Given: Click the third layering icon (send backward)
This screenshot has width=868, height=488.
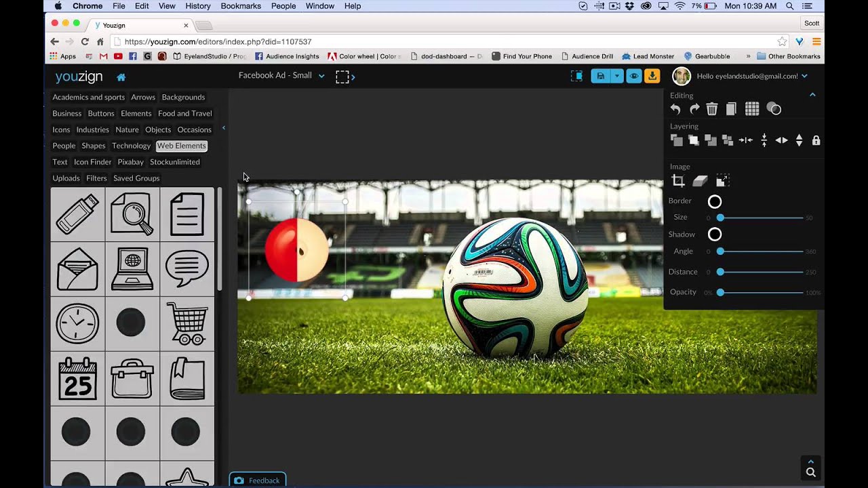Looking at the screenshot, I should (711, 140).
